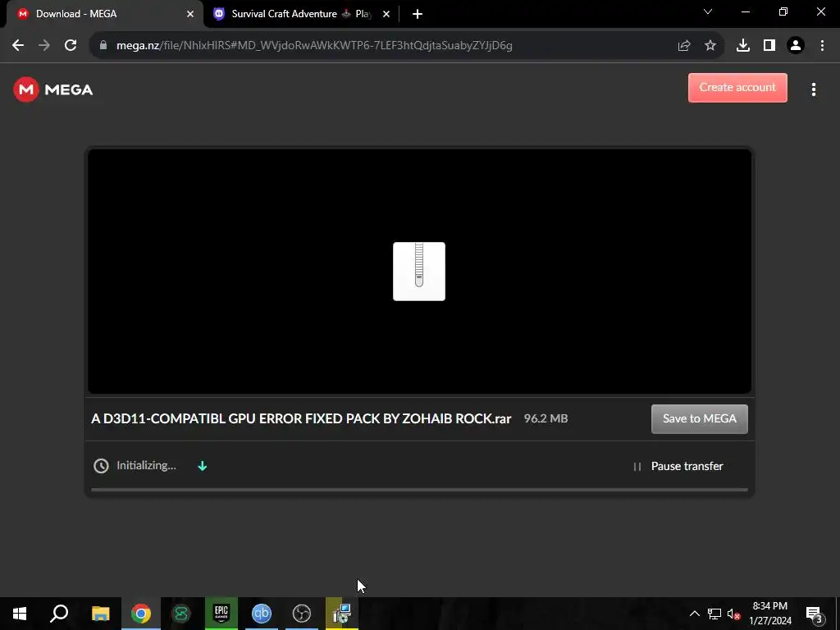Click the green download arrow icon
Viewport: 840px width, 630px height.
point(203,466)
